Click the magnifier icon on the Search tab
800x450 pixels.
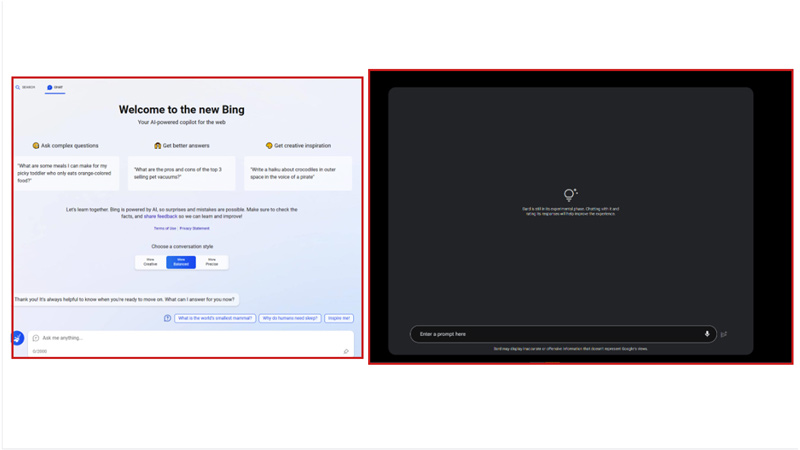18,87
